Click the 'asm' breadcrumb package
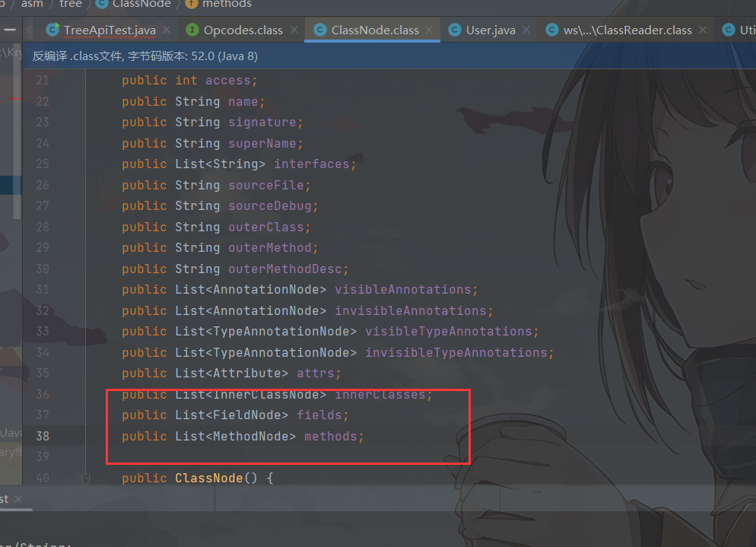 point(32,4)
